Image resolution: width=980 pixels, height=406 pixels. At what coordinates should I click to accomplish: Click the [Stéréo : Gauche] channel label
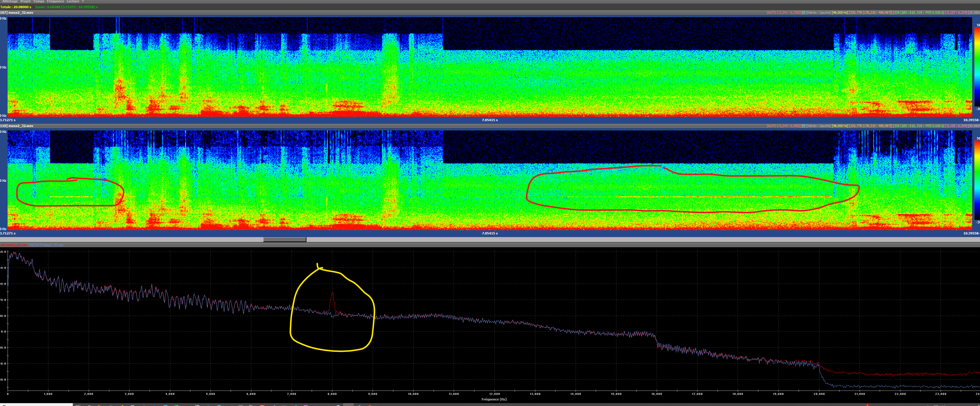pyautogui.click(x=818, y=13)
